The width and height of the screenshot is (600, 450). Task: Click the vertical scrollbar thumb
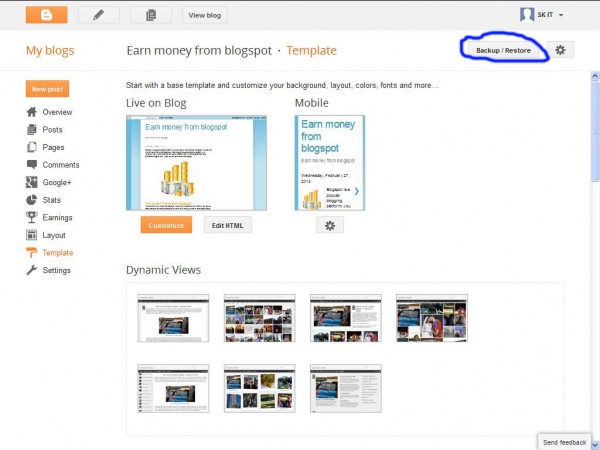pos(595,131)
